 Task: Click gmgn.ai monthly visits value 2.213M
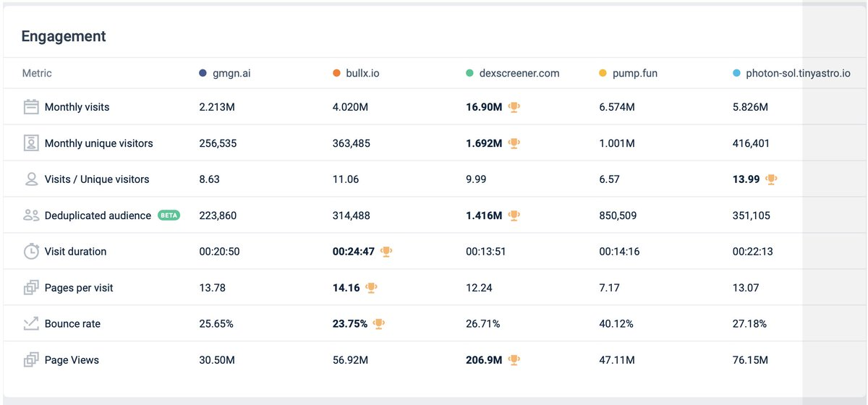(x=216, y=107)
